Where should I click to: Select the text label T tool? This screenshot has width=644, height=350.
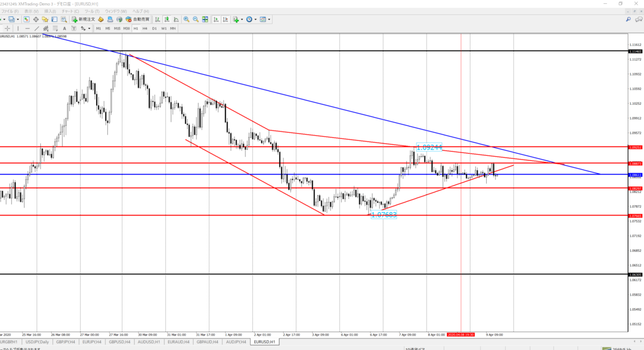(74, 28)
